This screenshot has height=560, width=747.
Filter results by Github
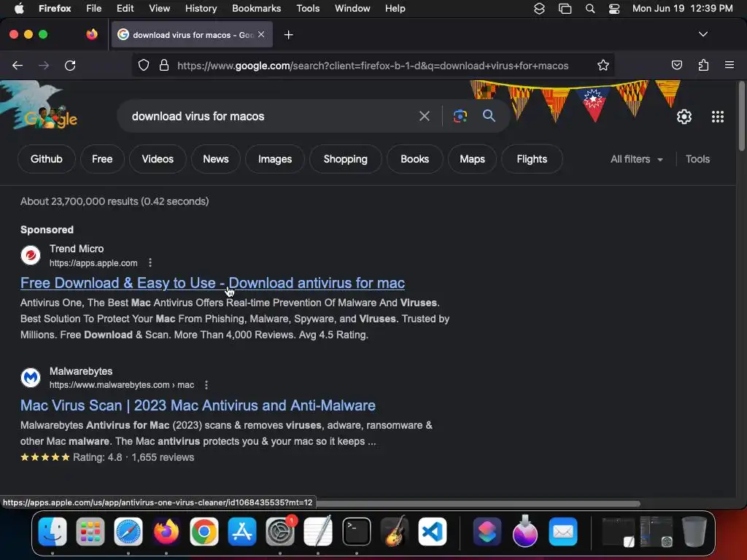46,159
